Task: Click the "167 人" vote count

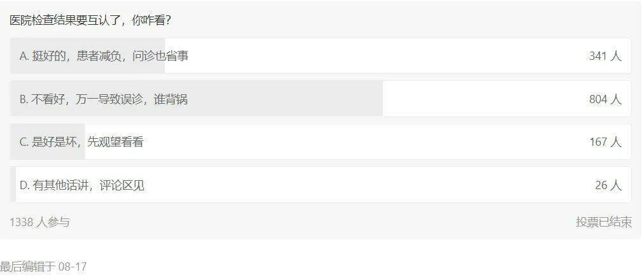Action: tap(605, 142)
